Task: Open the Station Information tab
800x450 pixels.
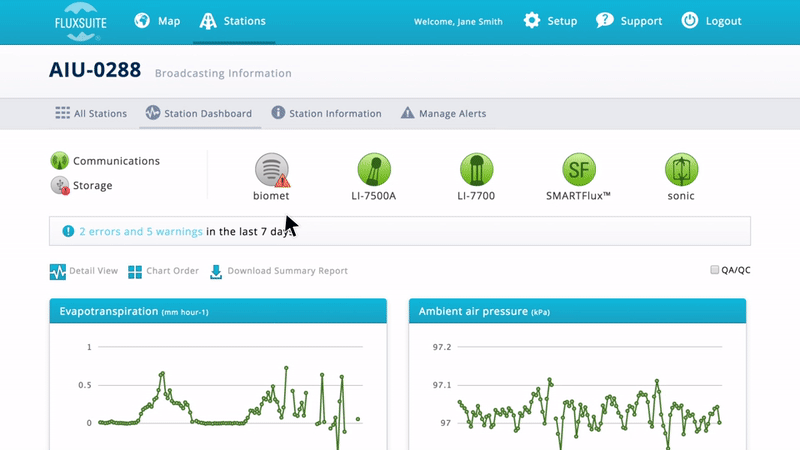Action: 326,114
